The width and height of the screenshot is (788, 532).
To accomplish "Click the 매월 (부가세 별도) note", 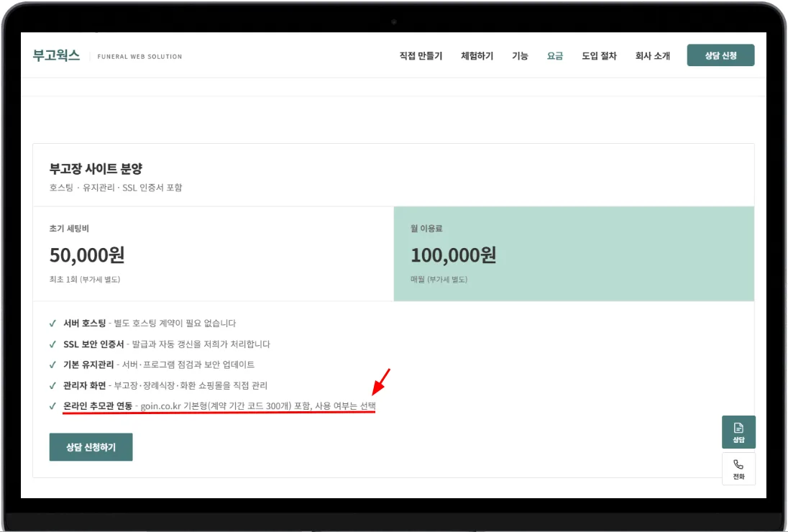I will (x=439, y=280).
